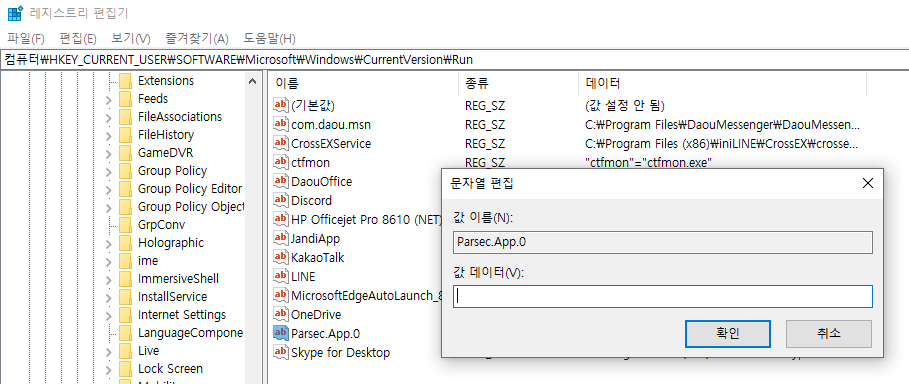
Task: Click the ime folder icon
Action: click(125, 260)
